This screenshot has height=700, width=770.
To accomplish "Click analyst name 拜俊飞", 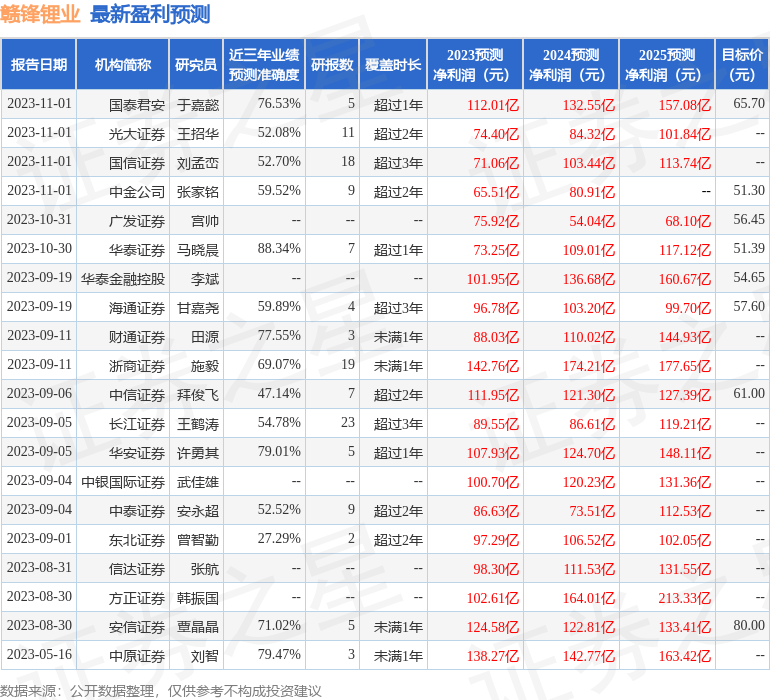I will 198,395.
